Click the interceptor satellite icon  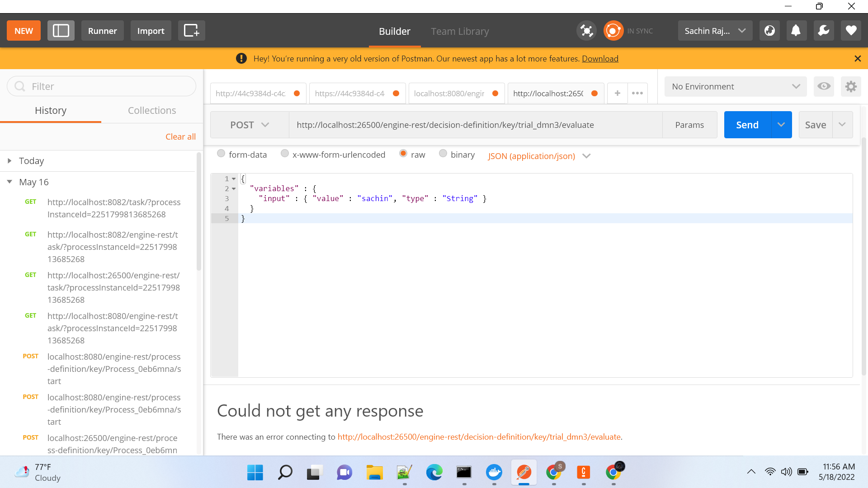[x=586, y=31]
